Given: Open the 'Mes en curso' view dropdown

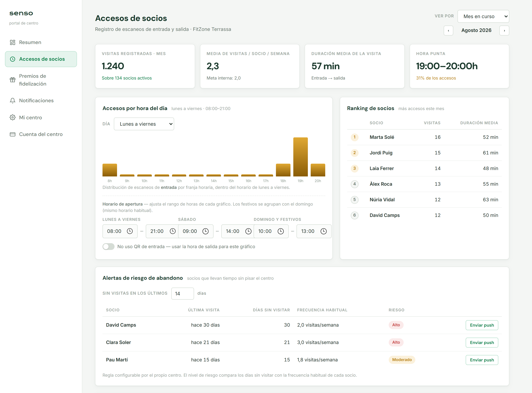Looking at the screenshot, I should click(x=483, y=16).
